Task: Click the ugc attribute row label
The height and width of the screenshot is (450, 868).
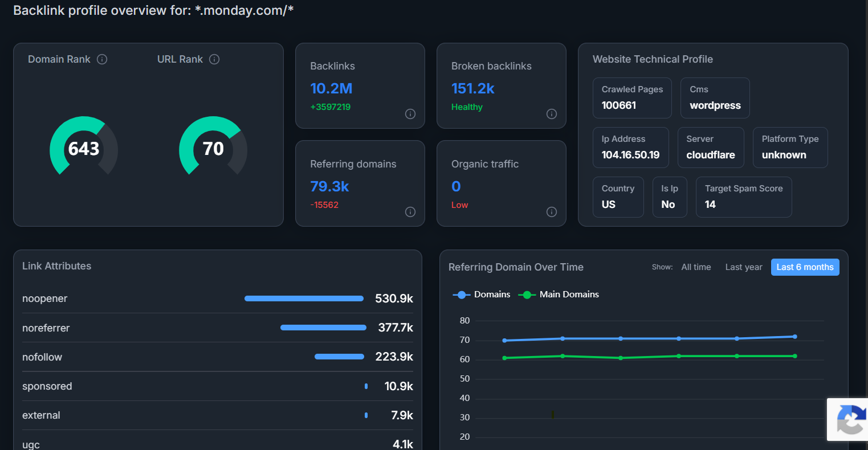Action: click(31, 445)
